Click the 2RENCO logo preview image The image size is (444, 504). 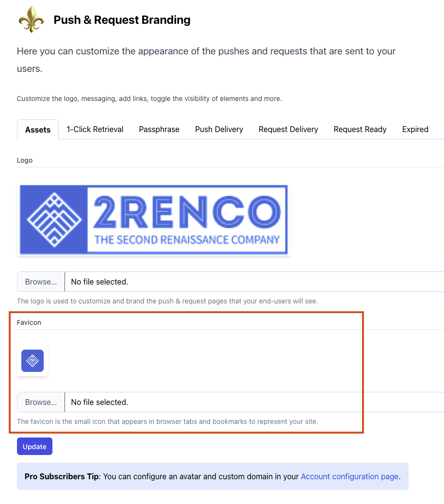coord(153,220)
